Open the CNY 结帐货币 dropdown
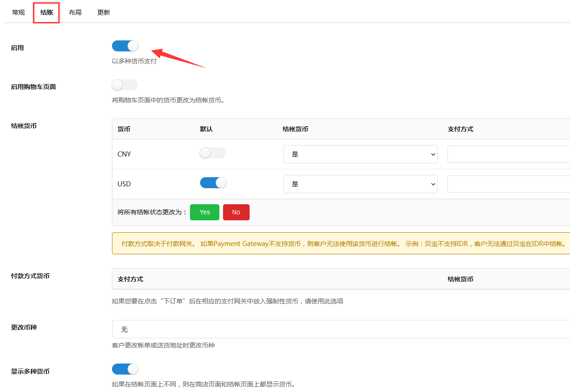Viewport: 570px width, 392px height. tap(360, 154)
